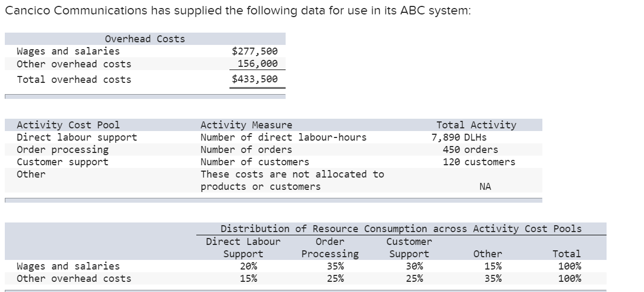Click the NA total activity cell
The image size is (644, 292).
click(x=485, y=187)
